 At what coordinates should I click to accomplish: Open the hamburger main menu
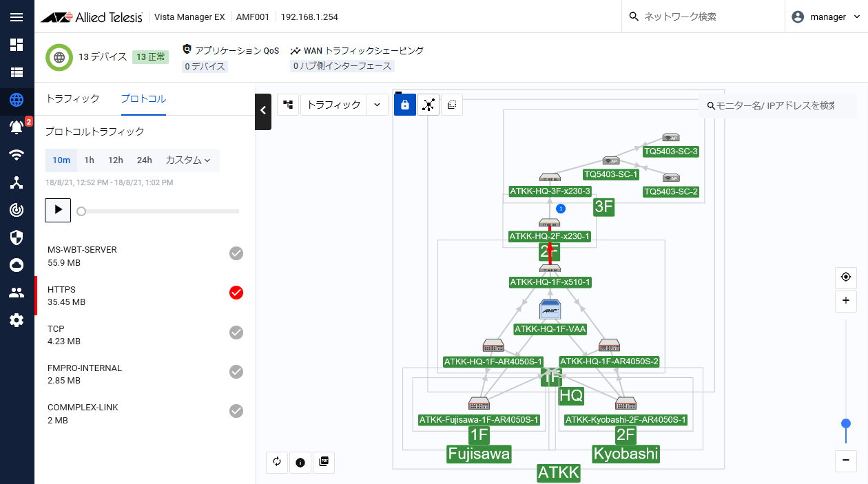coord(17,17)
